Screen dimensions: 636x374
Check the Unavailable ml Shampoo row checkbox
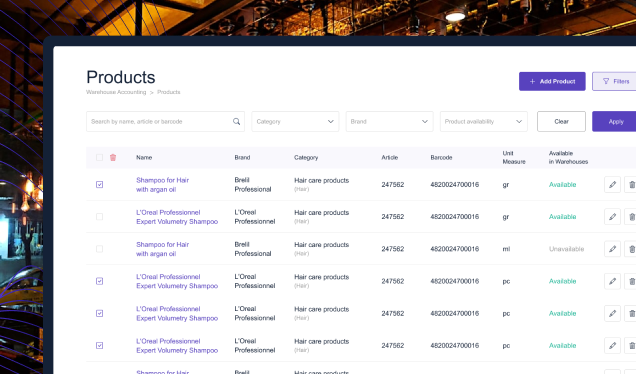(x=99, y=249)
